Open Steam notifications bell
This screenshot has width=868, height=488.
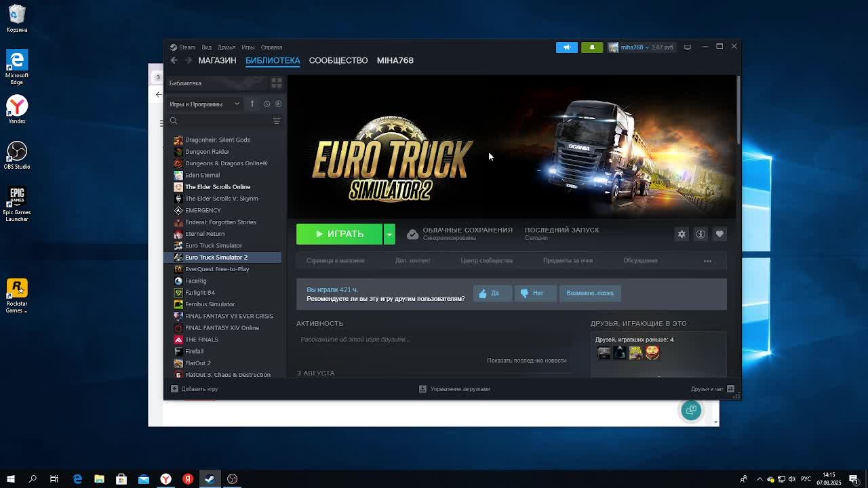(592, 47)
